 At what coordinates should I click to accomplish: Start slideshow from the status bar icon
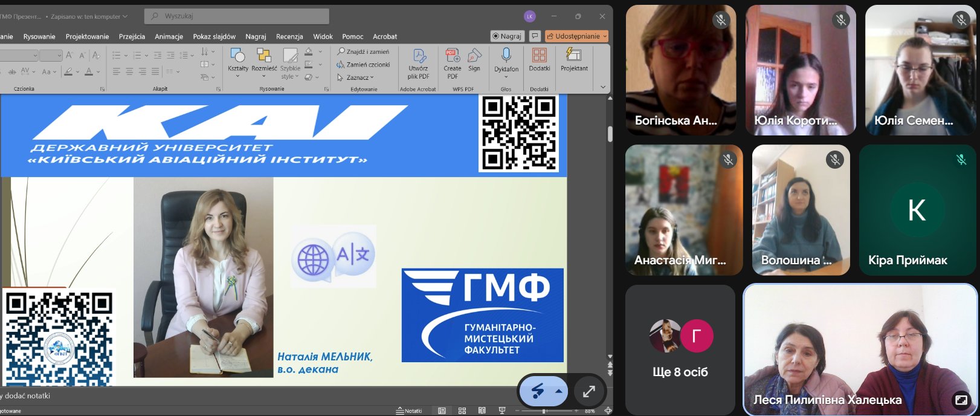coord(501,411)
